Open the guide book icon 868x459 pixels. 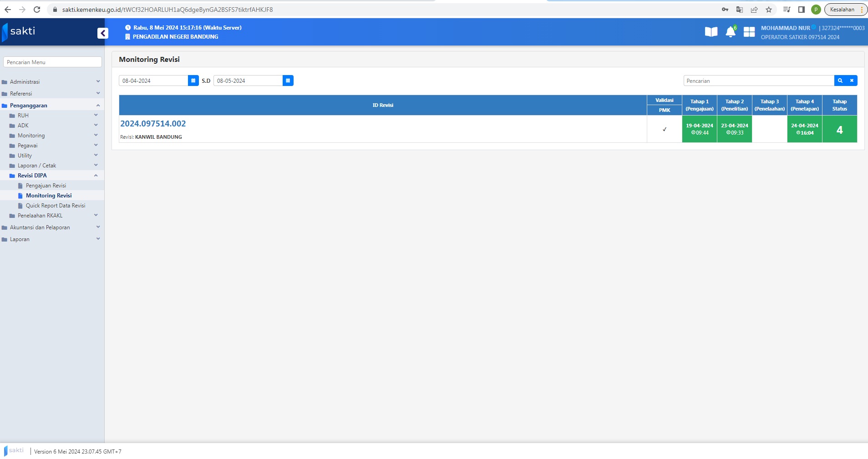[x=711, y=32]
